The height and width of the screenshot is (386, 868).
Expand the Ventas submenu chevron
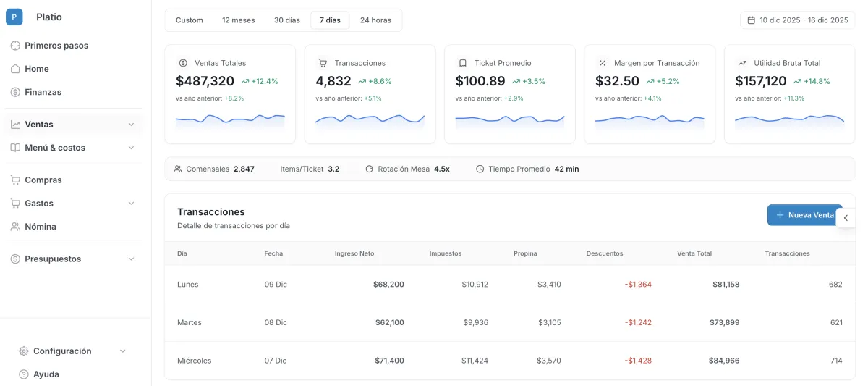coord(131,125)
